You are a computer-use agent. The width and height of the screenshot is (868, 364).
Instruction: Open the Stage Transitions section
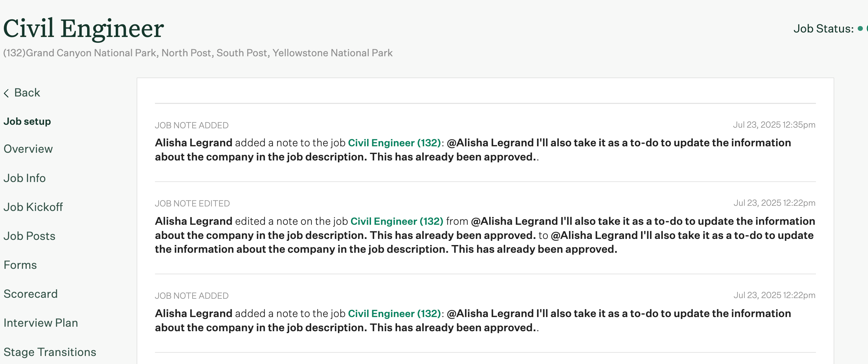click(x=50, y=352)
